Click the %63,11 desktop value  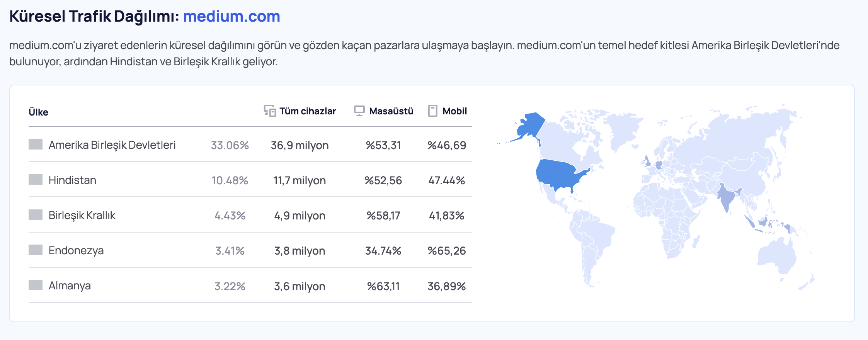pos(383,286)
